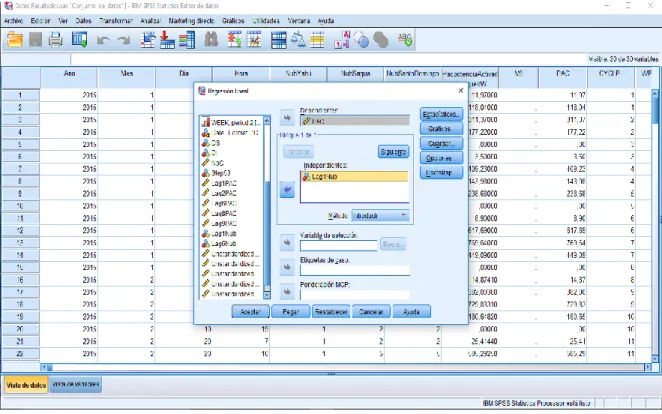Click the Show all variables gray circles icon
Image resolution: width=662 pixels, height=414 pixels.
[381, 40]
